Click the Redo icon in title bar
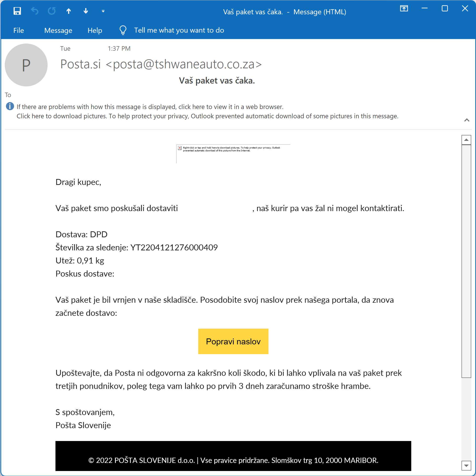 pyautogui.click(x=51, y=11)
